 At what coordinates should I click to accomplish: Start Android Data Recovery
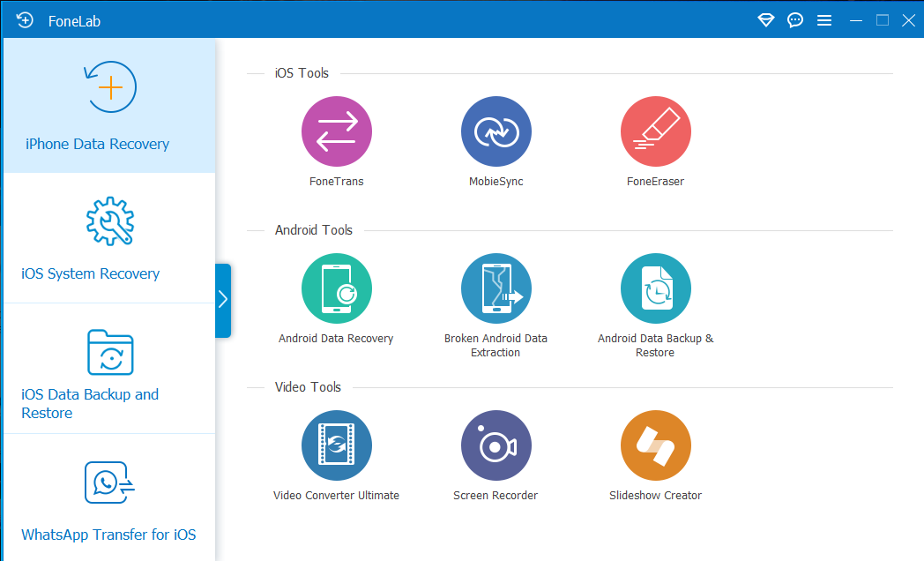336,289
